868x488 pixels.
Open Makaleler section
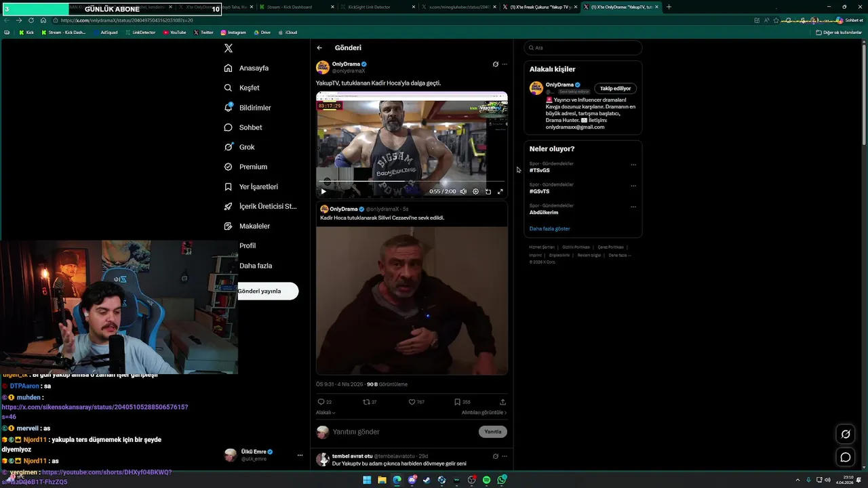[x=247, y=226]
